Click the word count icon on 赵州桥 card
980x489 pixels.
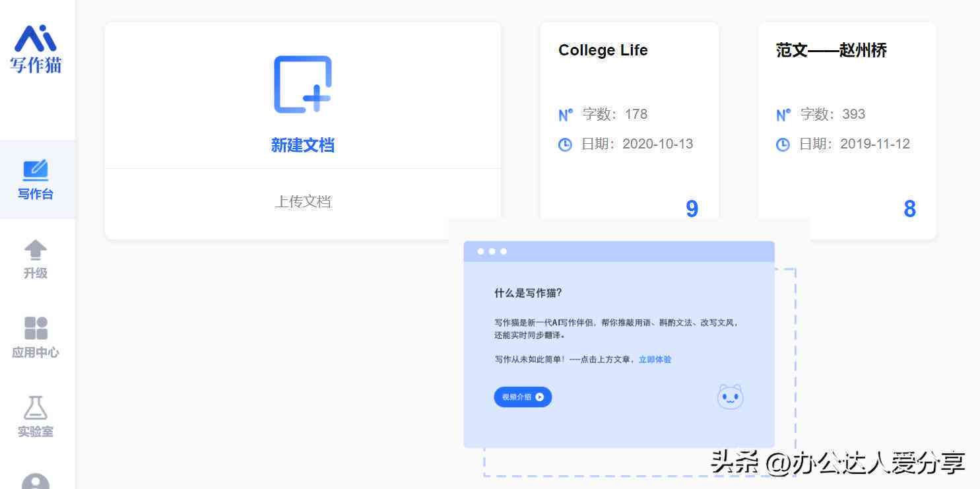tap(783, 115)
